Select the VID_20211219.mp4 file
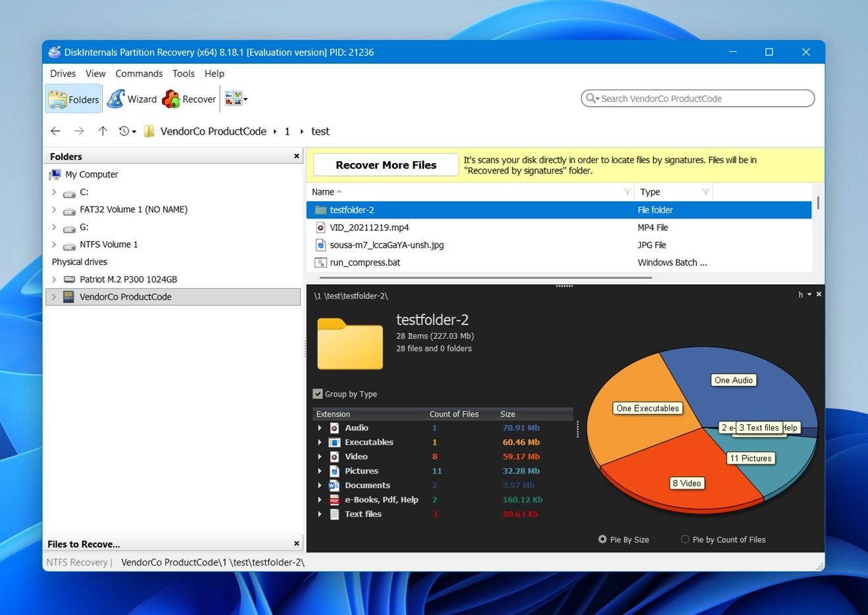Image resolution: width=868 pixels, height=615 pixels. pos(369,228)
